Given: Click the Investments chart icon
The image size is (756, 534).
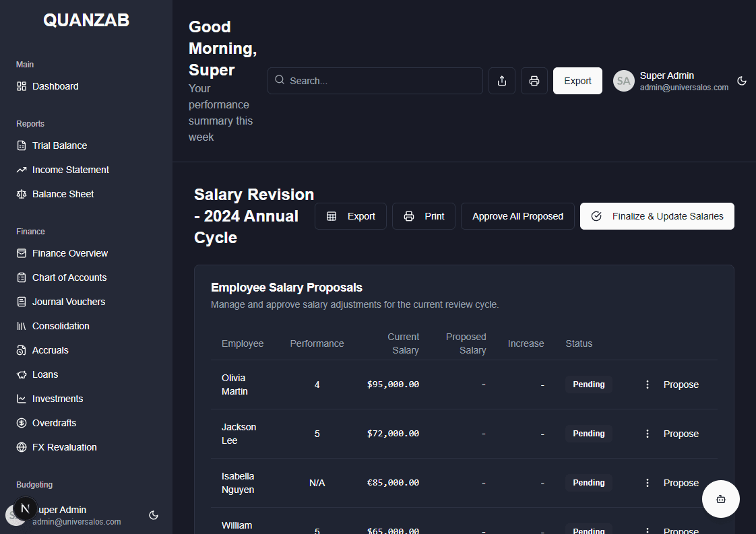Looking at the screenshot, I should point(21,399).
